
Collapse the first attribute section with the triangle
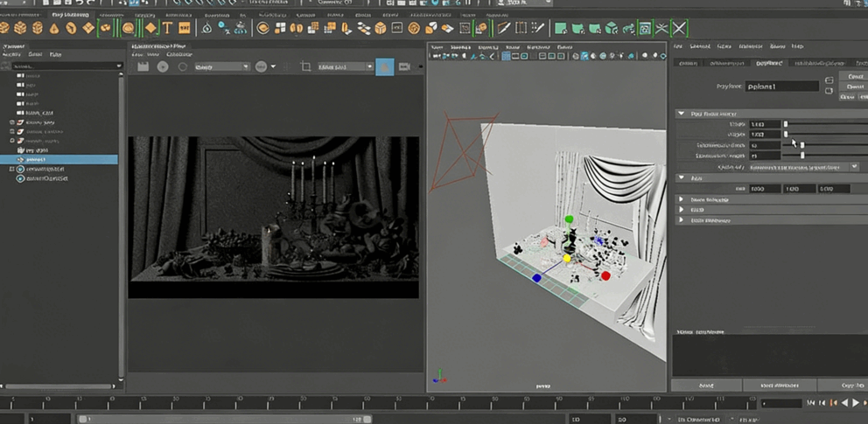(681, 114)
